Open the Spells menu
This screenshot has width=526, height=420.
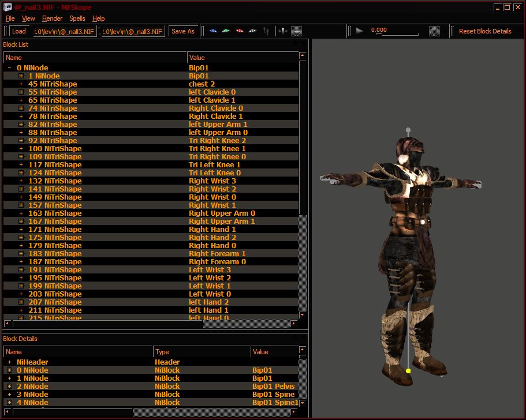(77, 18)
